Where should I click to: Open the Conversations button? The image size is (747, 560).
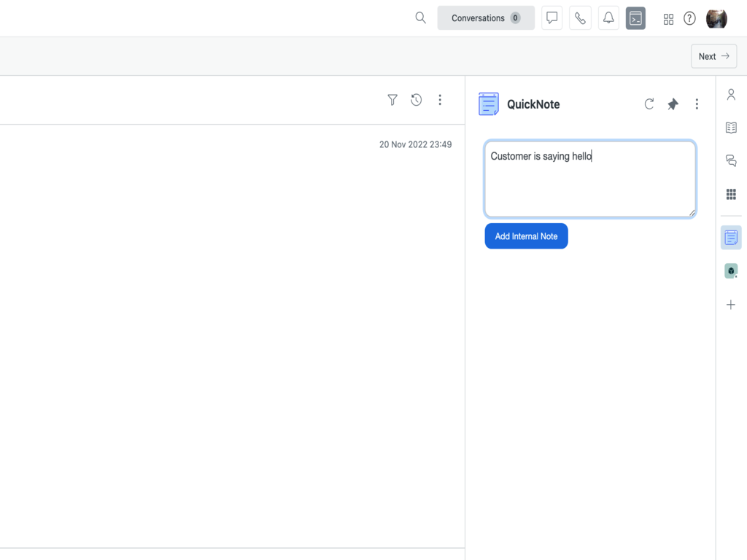(x=486, y=18)
